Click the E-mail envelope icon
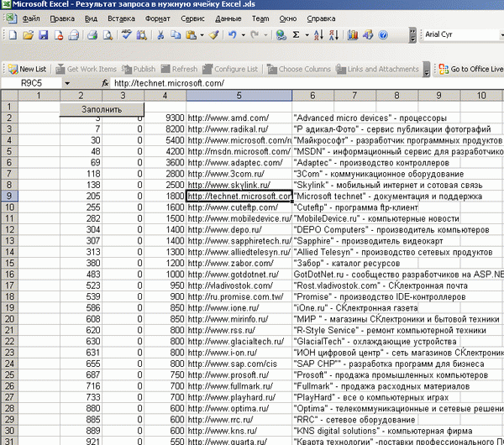The image size is (504, 445). click(74, 34)
